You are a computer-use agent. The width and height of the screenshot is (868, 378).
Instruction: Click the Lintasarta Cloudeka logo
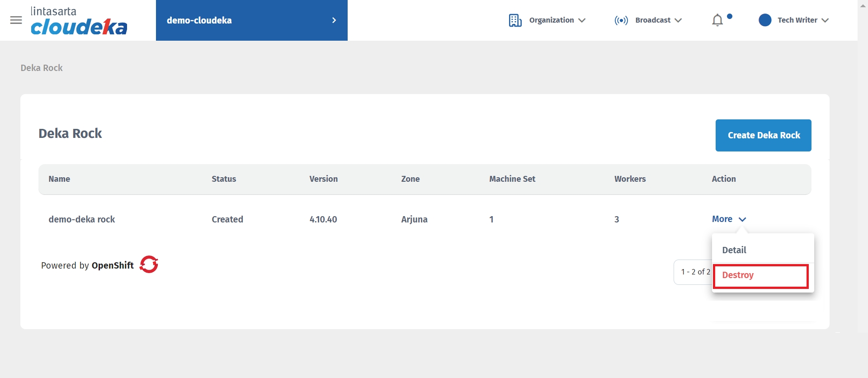[79, 21]
